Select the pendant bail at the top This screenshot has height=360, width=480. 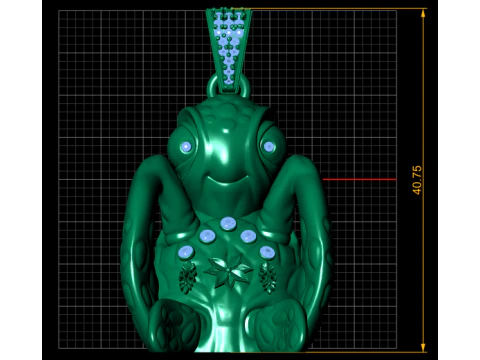click(229, 50)
